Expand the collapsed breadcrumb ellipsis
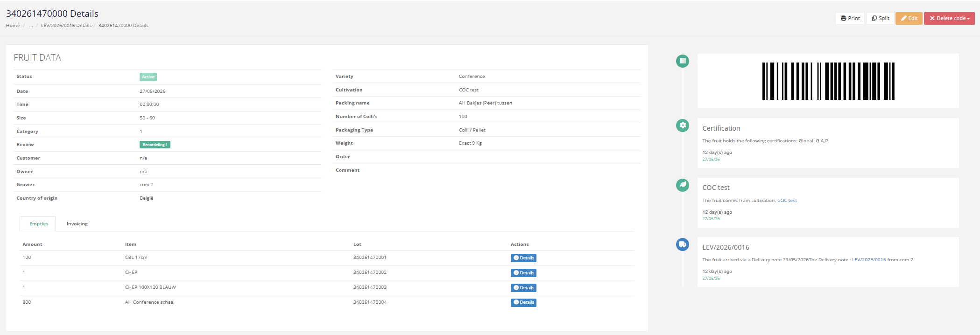Viewport: 980px width, 335px height. 31,26
